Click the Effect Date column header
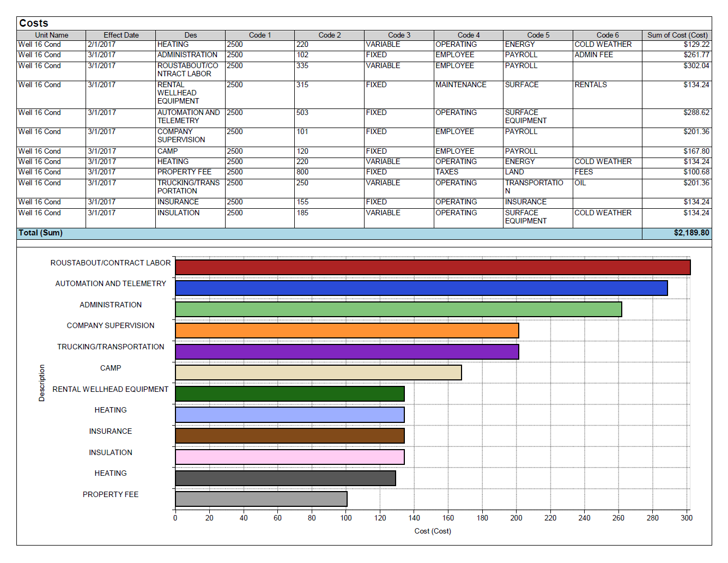Screen dimensions: 728x563 (x=121, y=35)
